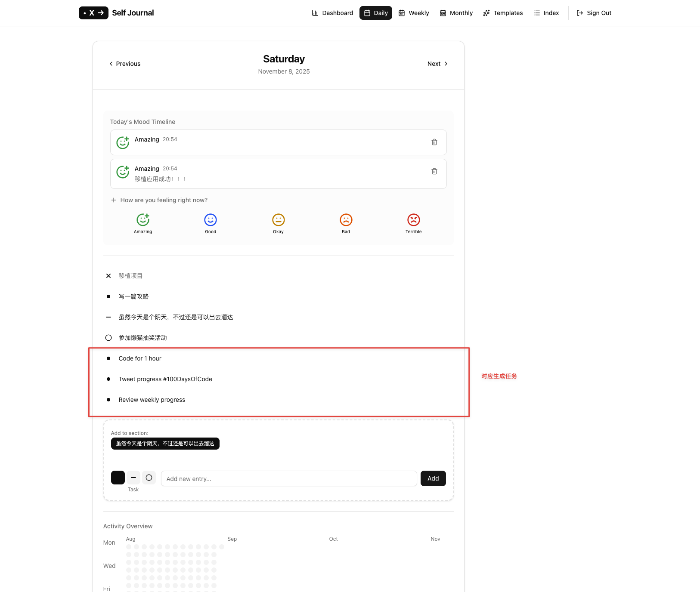Toggle the bullet of 'Tweet progress #100DaysOfCode'
The height and width of the screenshot is (592, 700).
coord(108,379)
